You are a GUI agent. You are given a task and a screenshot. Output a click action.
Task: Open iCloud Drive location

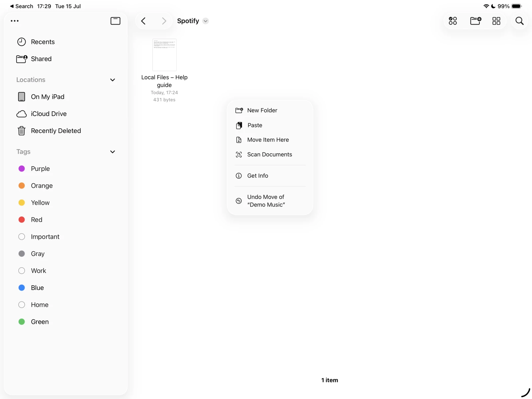tap(49, 114)
